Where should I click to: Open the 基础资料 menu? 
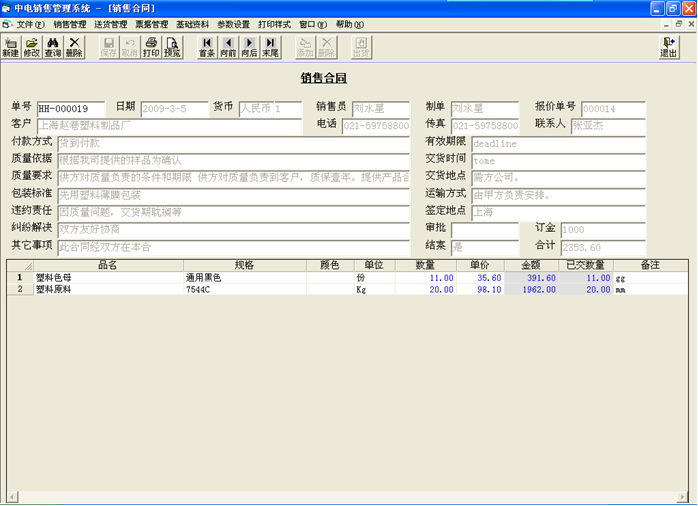[x=192, y=24]
